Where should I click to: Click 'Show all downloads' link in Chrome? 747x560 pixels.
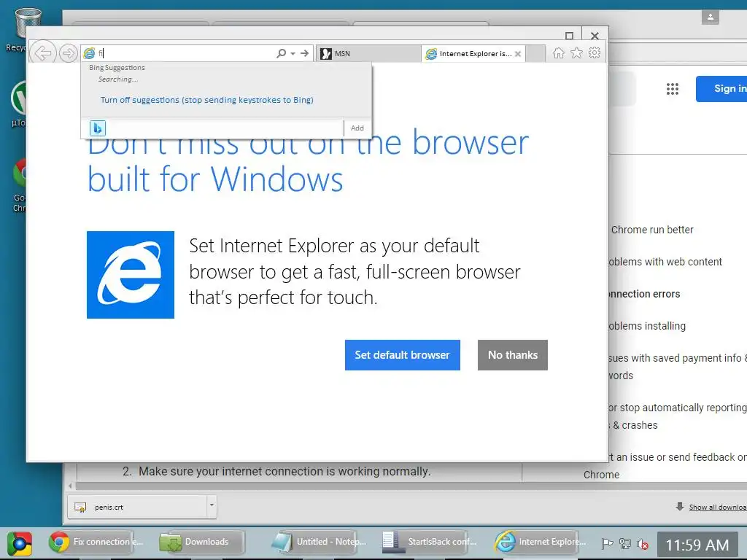point(718,507)
